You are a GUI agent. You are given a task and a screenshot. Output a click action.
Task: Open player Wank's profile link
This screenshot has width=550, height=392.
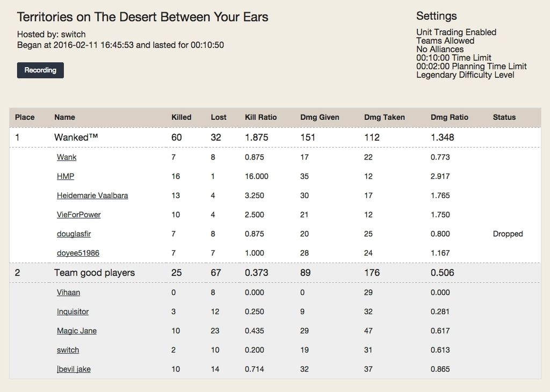coord(67,157)
